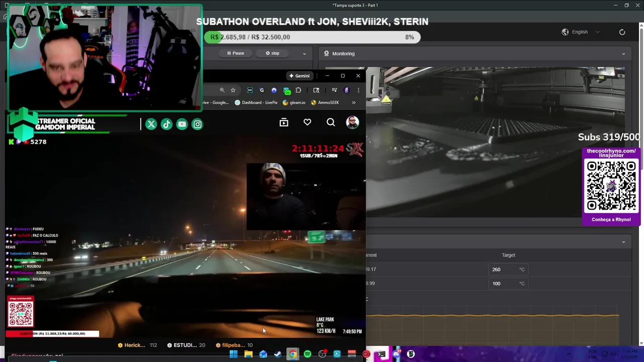Open the TikTok social icon in overlay
This screenshot has height=362, width=644.
tap(167, 124)
